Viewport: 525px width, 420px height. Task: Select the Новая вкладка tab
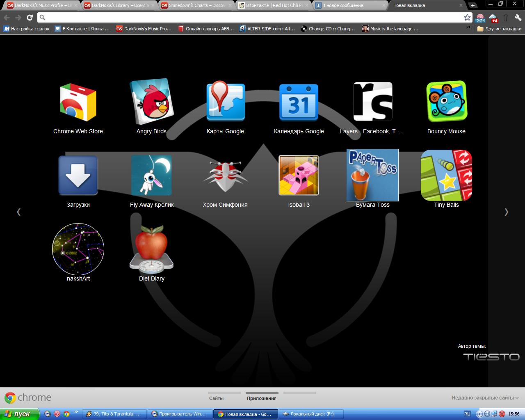pos(427,5)
